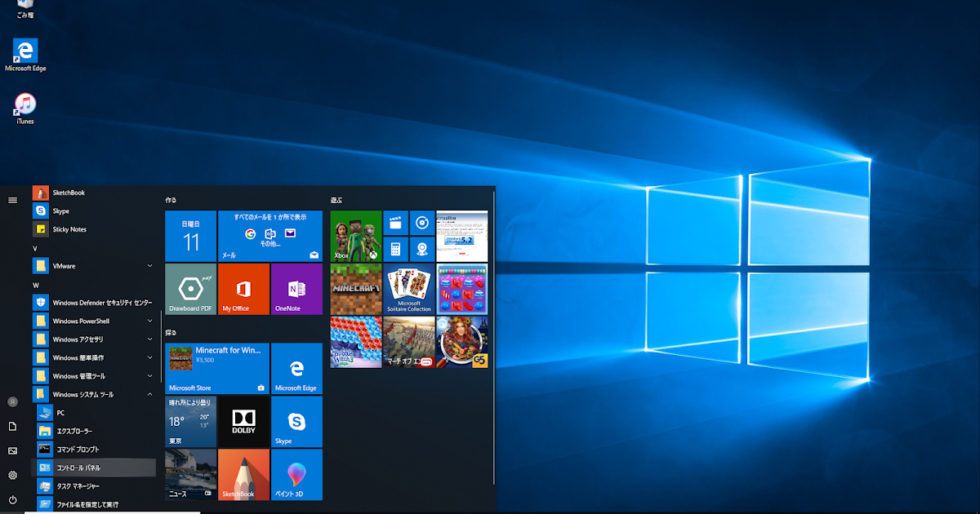Open the 東京 weather tile
980x514 pixels.
[x=191, y=422]
